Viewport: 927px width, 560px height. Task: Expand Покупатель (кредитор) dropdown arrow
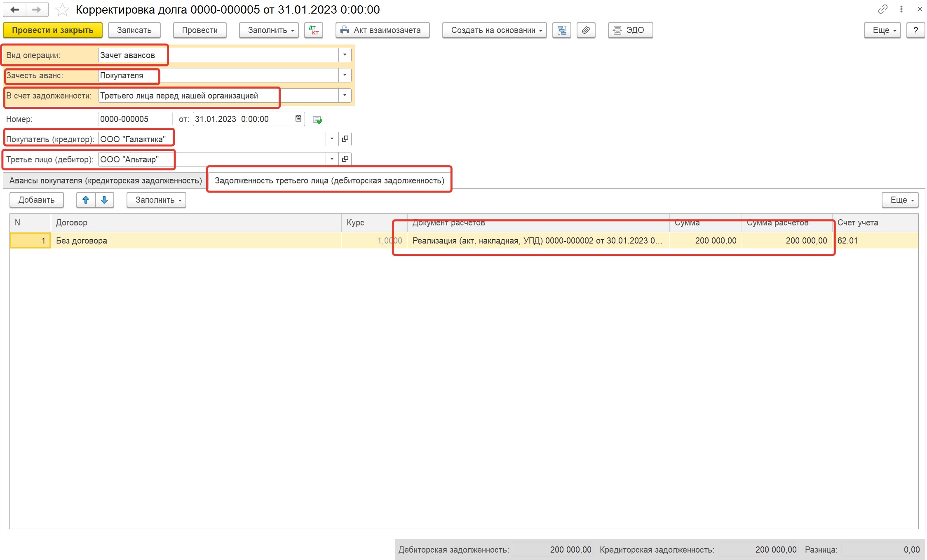(x=332, y=139)
